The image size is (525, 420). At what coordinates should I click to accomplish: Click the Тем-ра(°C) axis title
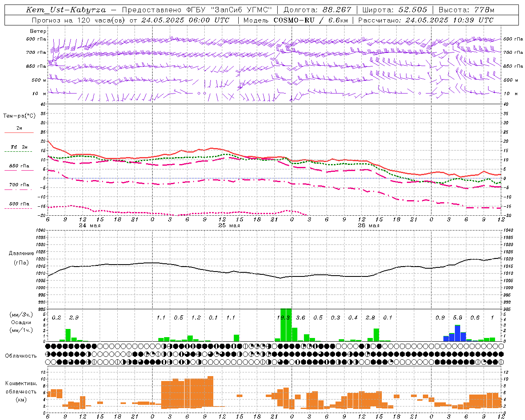click(19, 116)
